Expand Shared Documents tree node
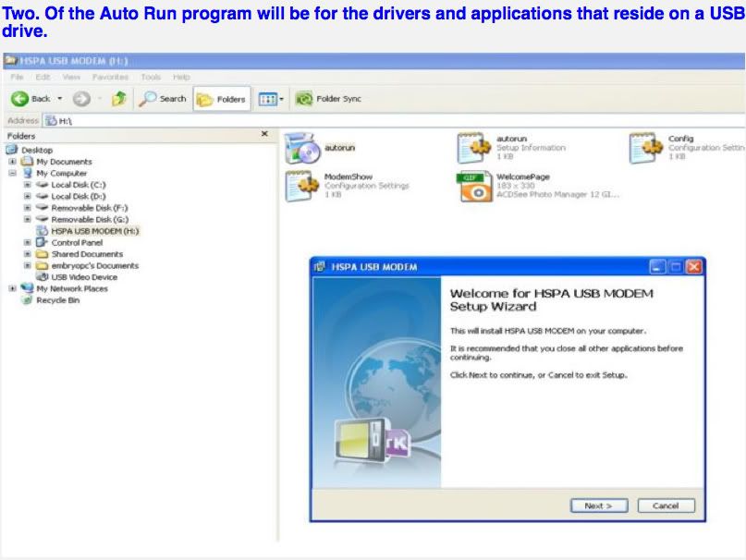Viewport: 746px width, 560px height. (x=27, y=253)
